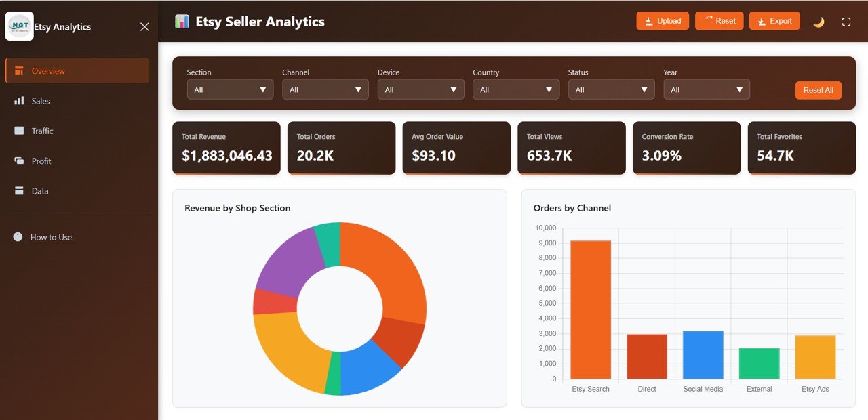Viewport: 868px width, 420px height.
Task: Open the Section filter dropdown
Action: [230, 89]
